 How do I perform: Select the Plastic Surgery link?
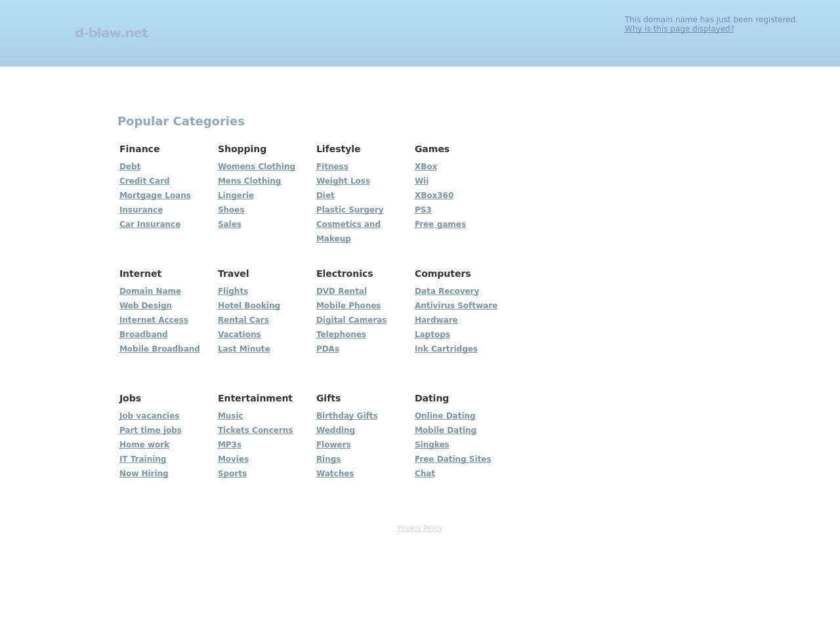[x=349, y=210]
